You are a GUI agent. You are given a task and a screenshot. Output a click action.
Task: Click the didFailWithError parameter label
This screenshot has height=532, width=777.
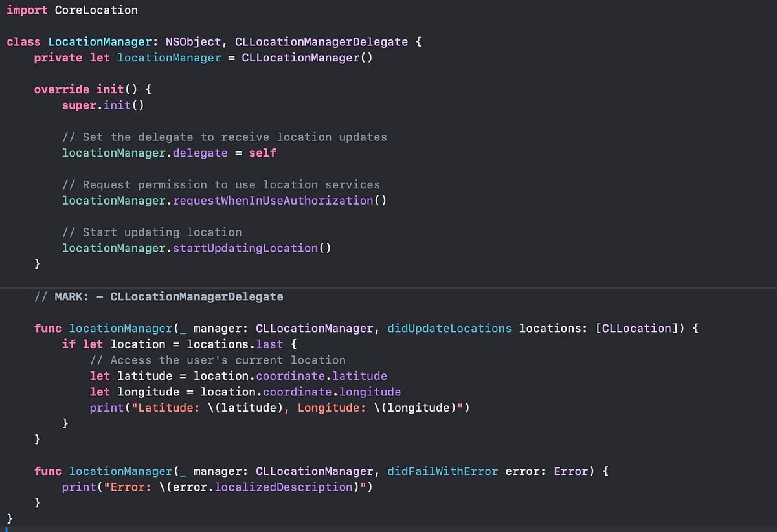443,471
